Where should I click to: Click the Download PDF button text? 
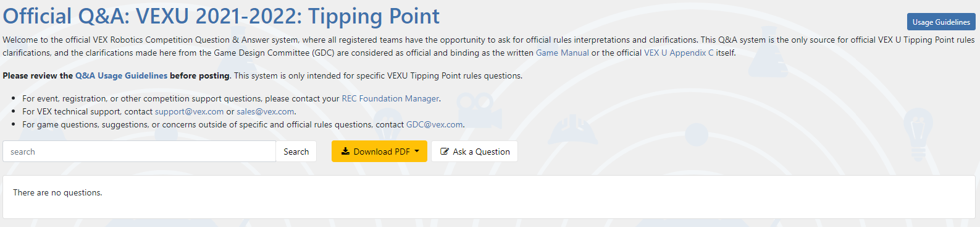(x=382, y=152)
